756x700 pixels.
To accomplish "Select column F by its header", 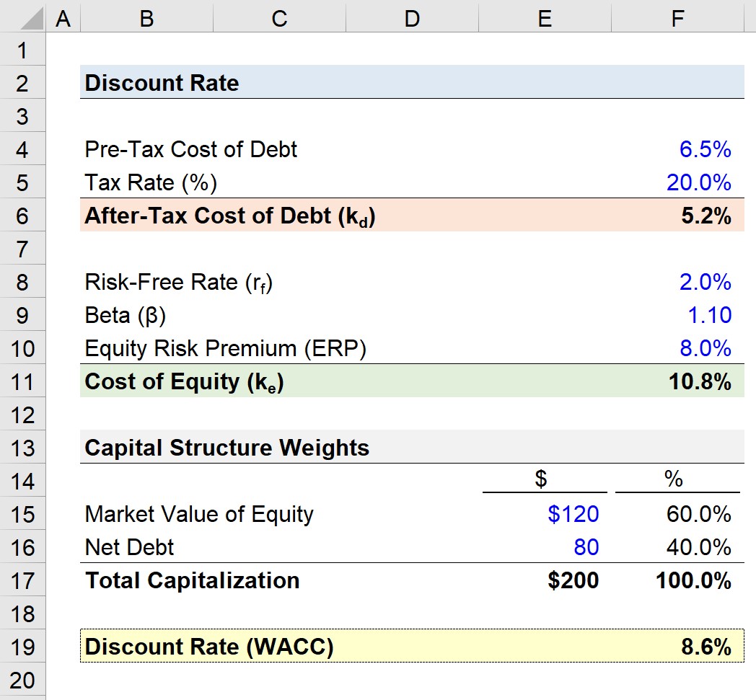I will pos(677,18).
